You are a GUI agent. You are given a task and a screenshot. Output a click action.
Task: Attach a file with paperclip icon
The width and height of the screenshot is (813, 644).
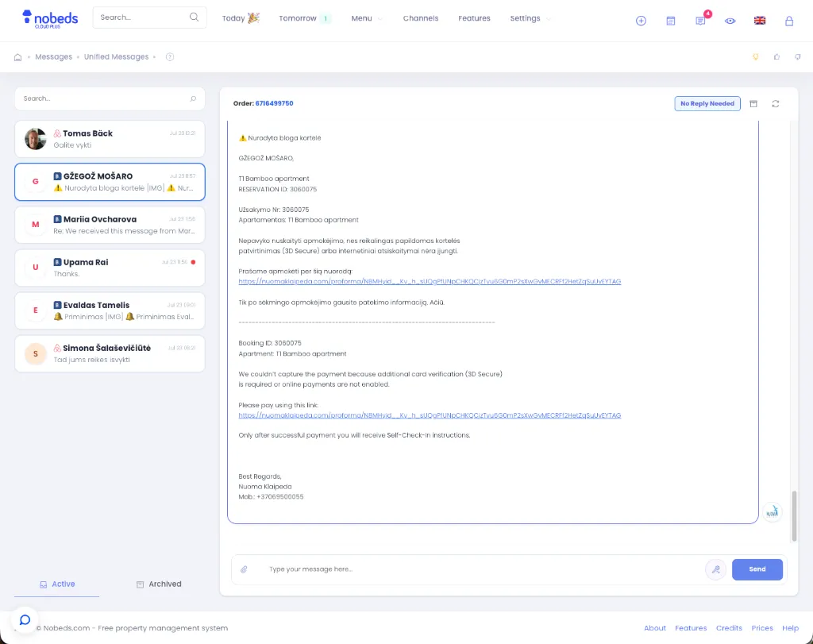(244, 569)
